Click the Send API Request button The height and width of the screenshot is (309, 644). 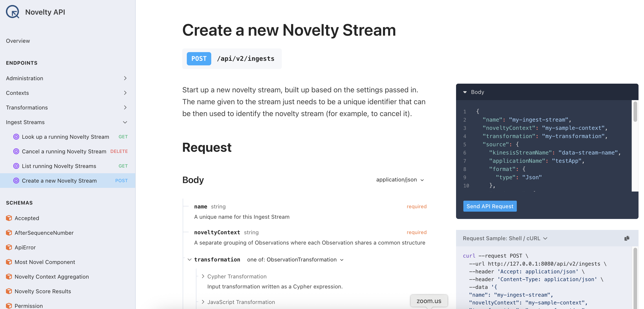tap(489, 206)
